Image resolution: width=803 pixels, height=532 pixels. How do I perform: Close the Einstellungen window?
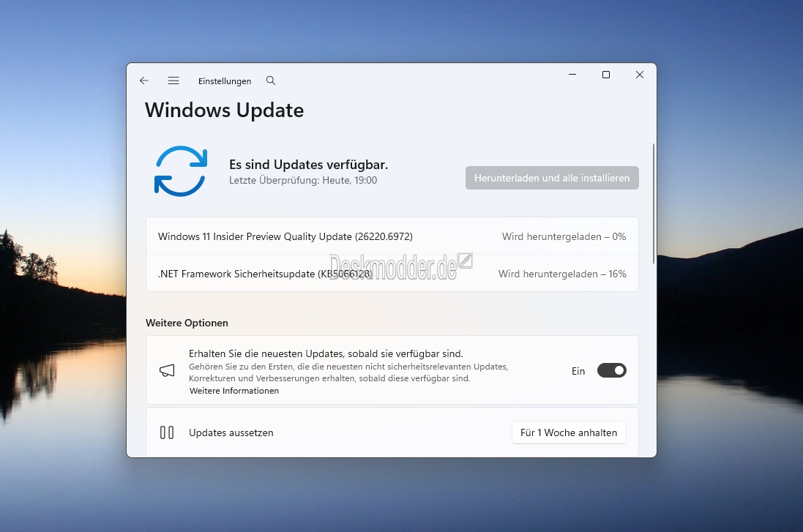click(639, 75)
